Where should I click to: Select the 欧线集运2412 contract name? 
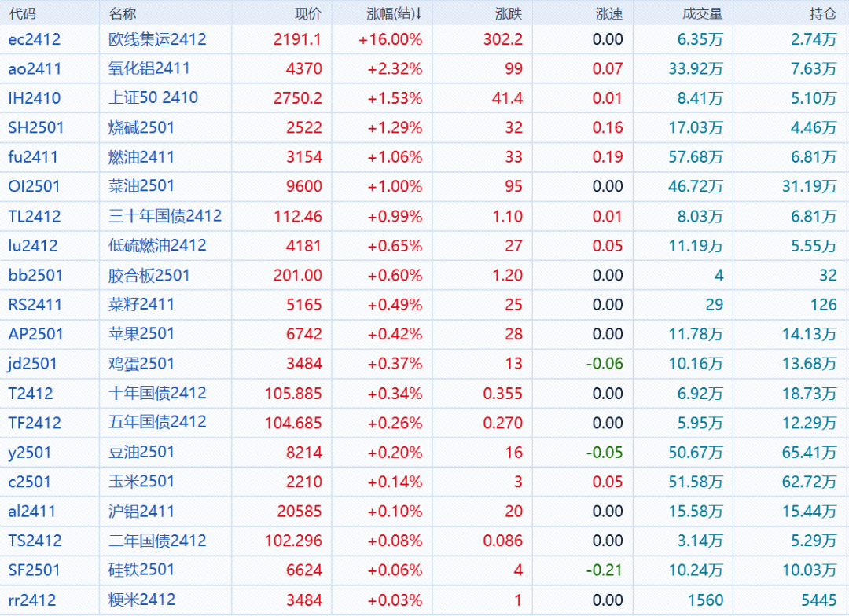click(157, 39)
